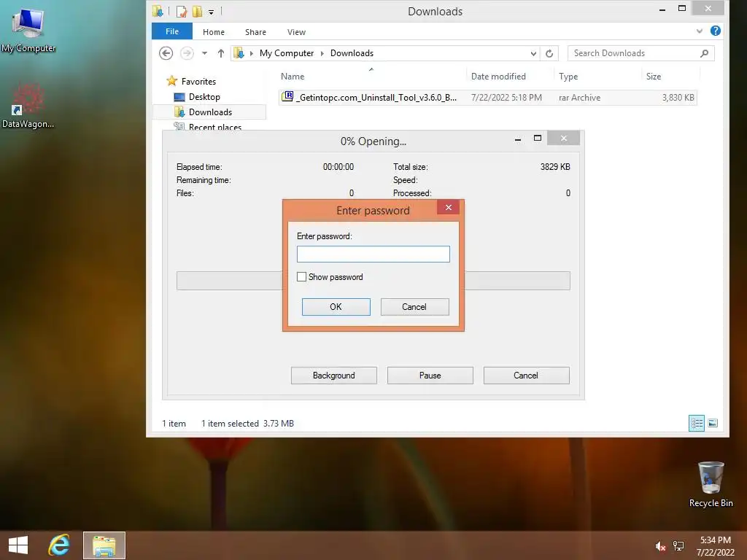Open DataWagon desktop shortcut
The width and height of the screenshot is (747, 560).
click(28, 106)
